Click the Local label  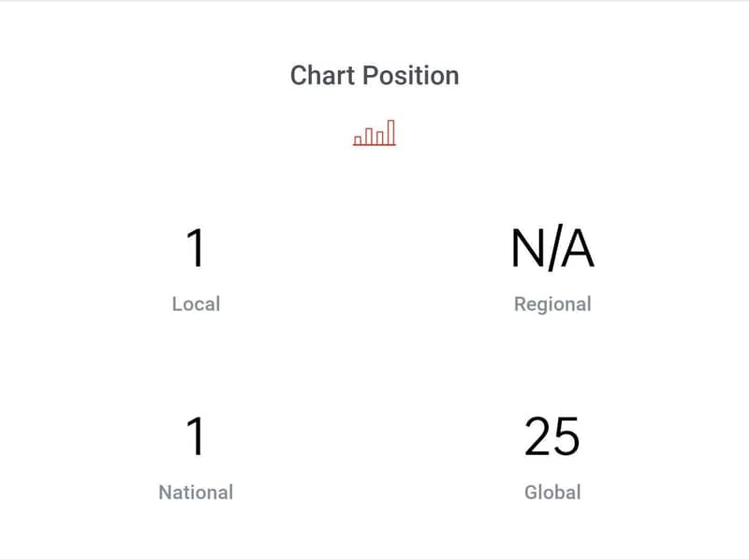pos(196,304)
